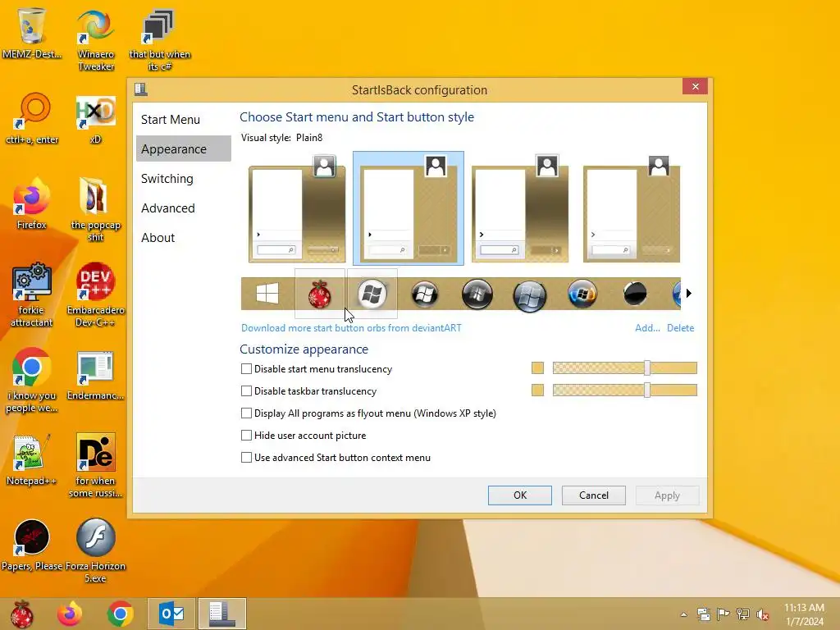Open the Appearance settings section
Viewport: 840px width, 630px height.
(x=183, y=149)
